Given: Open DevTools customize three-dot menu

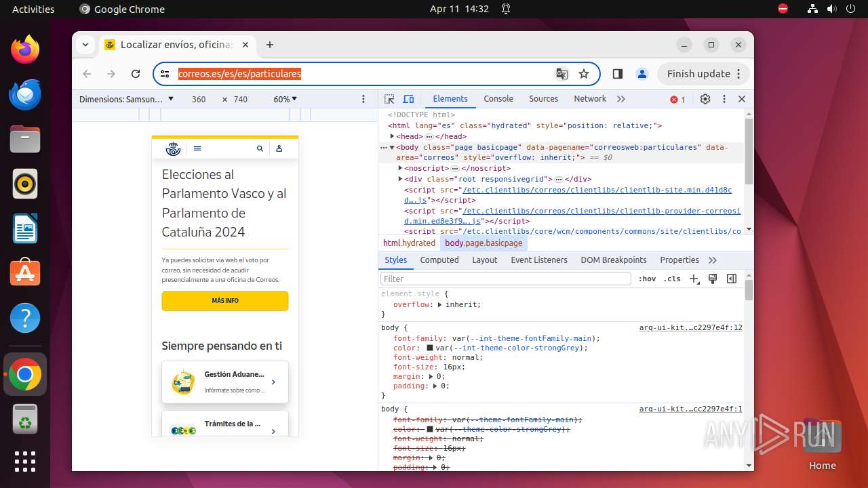Looking at the screenshot, I should (x=724, y=99).
